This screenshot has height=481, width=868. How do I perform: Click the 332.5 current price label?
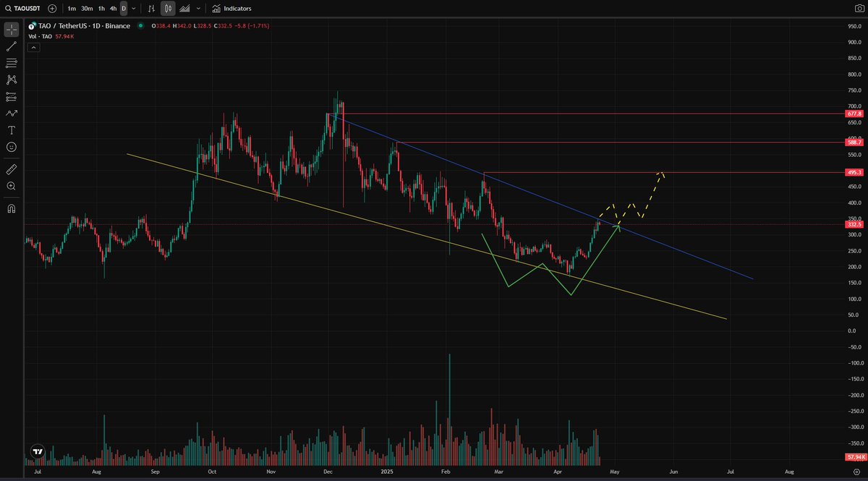click(854, 224)
